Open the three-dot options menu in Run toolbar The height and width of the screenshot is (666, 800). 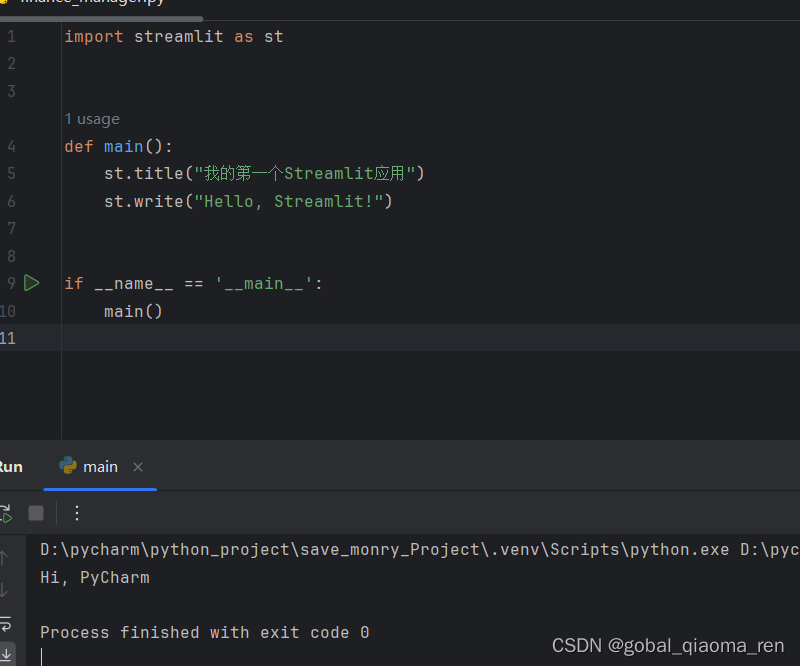77,513
